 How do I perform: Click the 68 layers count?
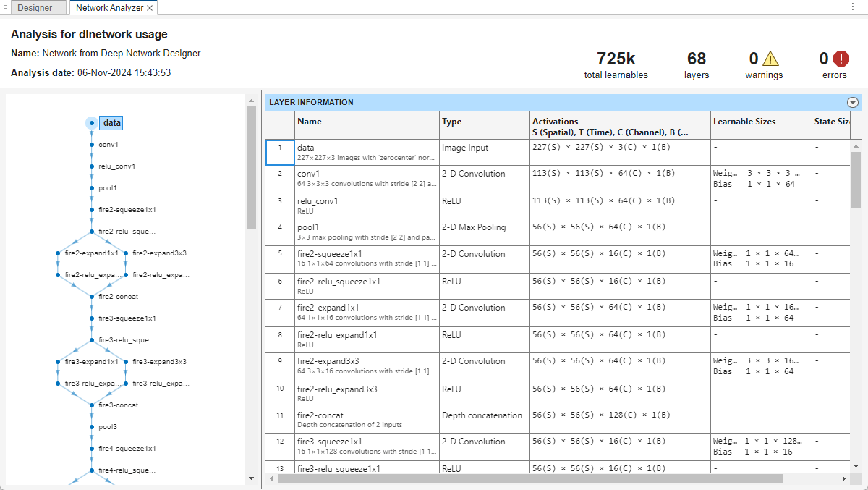[x=697, y=59]
